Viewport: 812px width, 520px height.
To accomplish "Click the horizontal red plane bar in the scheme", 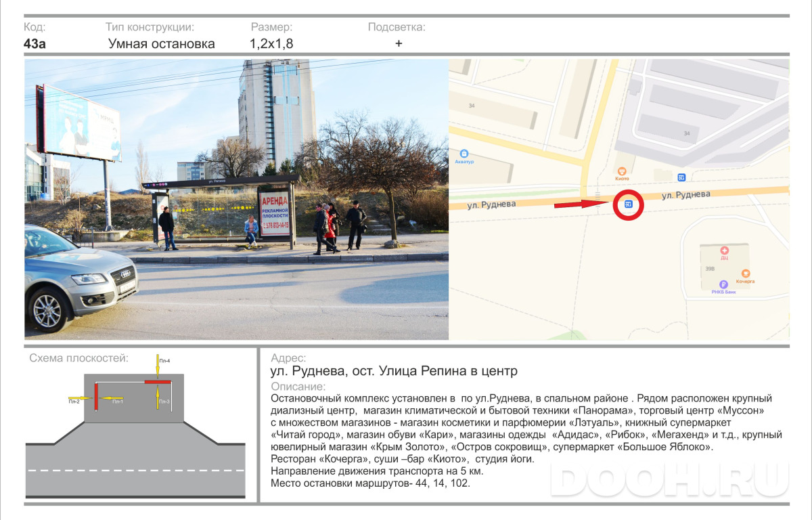I will [x=157, y=383].
